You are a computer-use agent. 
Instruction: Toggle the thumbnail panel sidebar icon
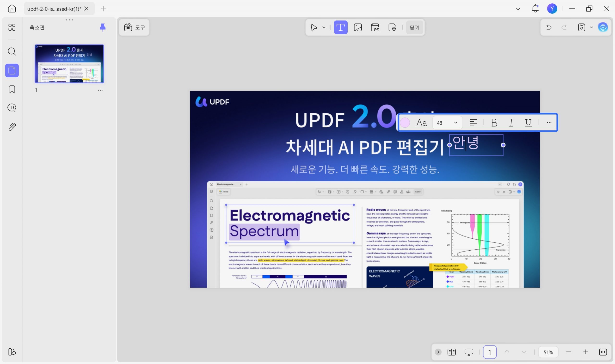coord(12,71)
